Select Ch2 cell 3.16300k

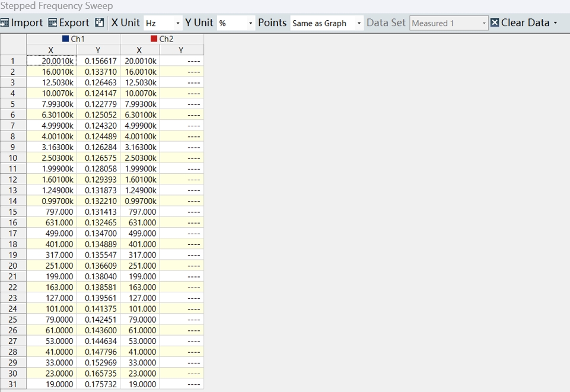(x=140, y=147)
